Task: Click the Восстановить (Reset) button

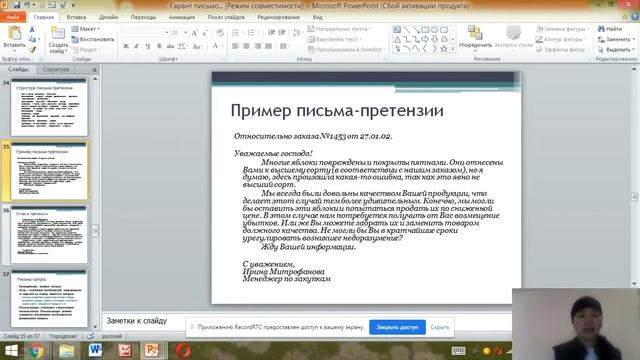Action: pyautogui.click(x=93, y=39)
